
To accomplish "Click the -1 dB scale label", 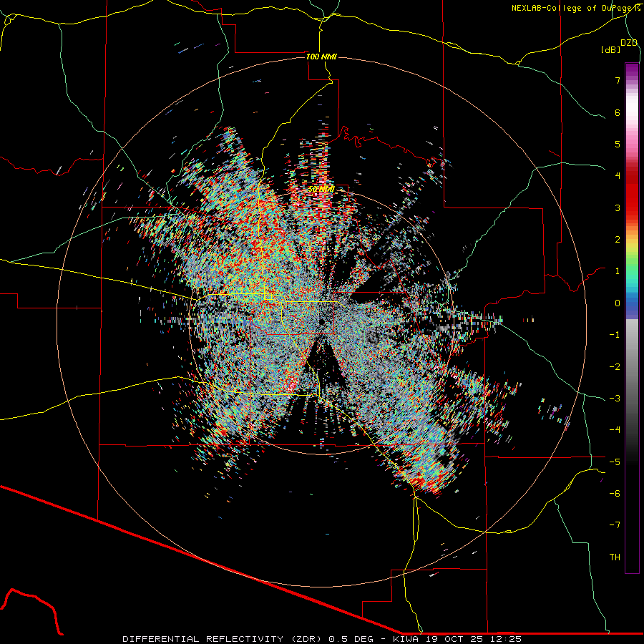I will tap(615, 335).
